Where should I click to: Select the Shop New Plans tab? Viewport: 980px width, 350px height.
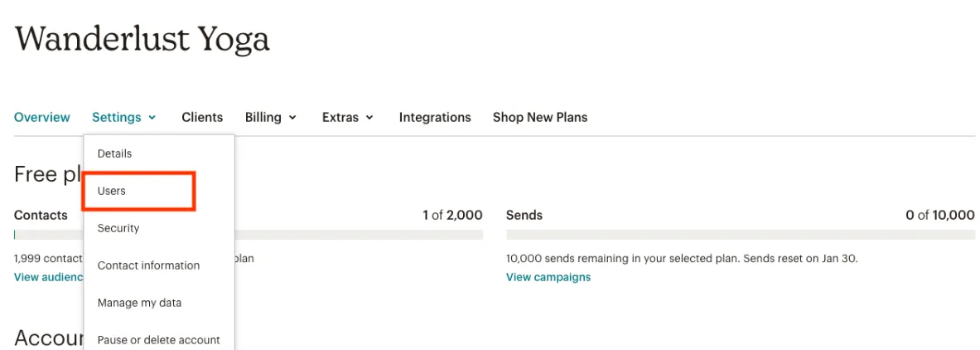[x=540, y=118]
